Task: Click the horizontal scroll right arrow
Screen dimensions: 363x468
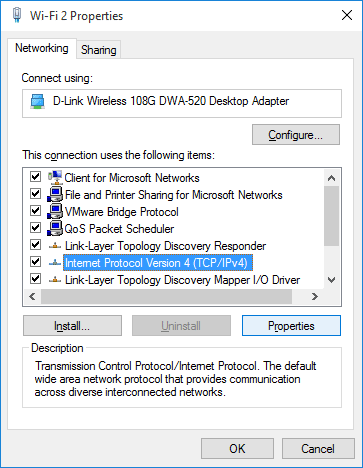Action: coord(315,296)
